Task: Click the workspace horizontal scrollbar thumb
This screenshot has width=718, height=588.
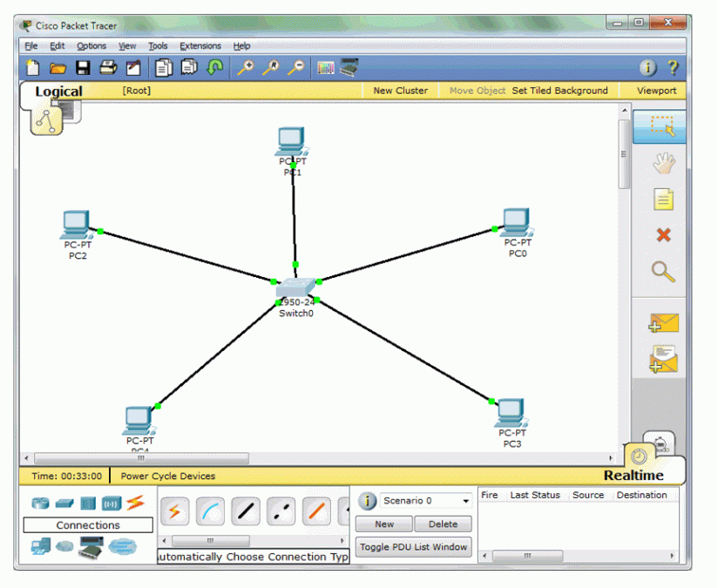Action: (x=141, y=458)
